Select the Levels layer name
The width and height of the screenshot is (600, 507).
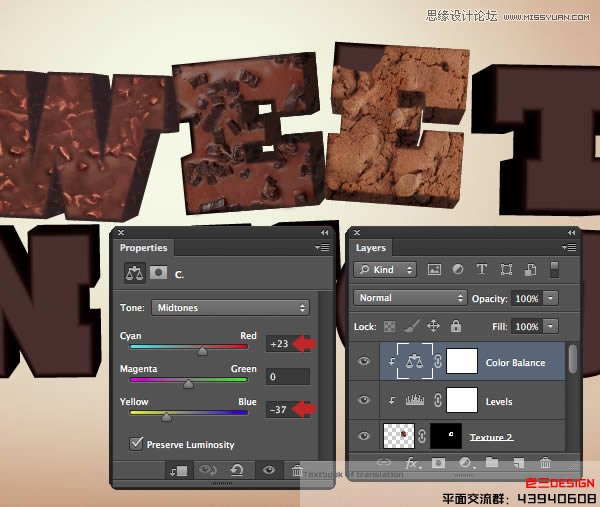click(499, 401)
